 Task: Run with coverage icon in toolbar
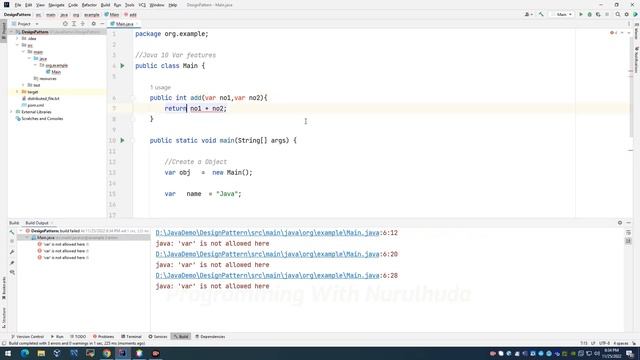tap(598, 14)
